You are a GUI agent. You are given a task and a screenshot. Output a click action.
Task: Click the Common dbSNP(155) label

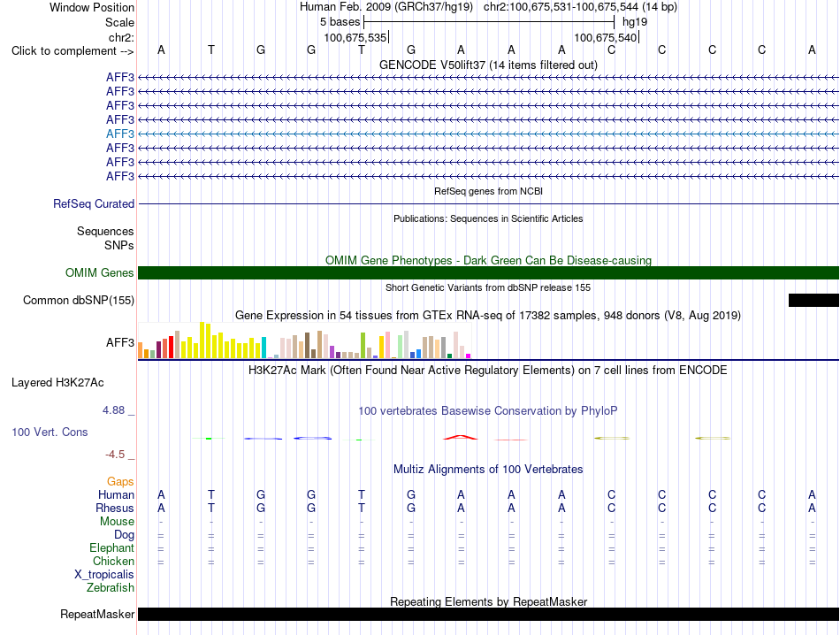coord(78,300)
